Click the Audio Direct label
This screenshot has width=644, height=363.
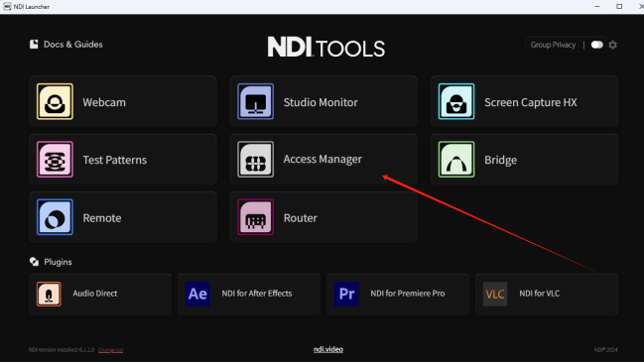(95, 294)
